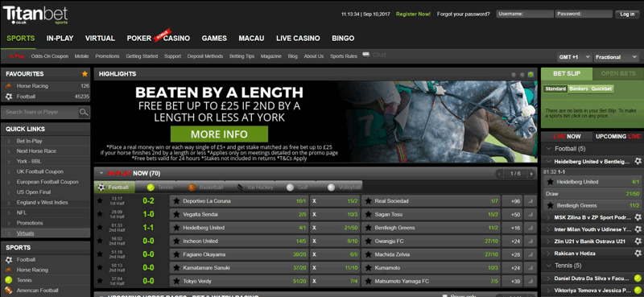Viewport: 644px width, 297px height.
Task: Select first highlights banner dot
Action: click(x=514, y=75)
